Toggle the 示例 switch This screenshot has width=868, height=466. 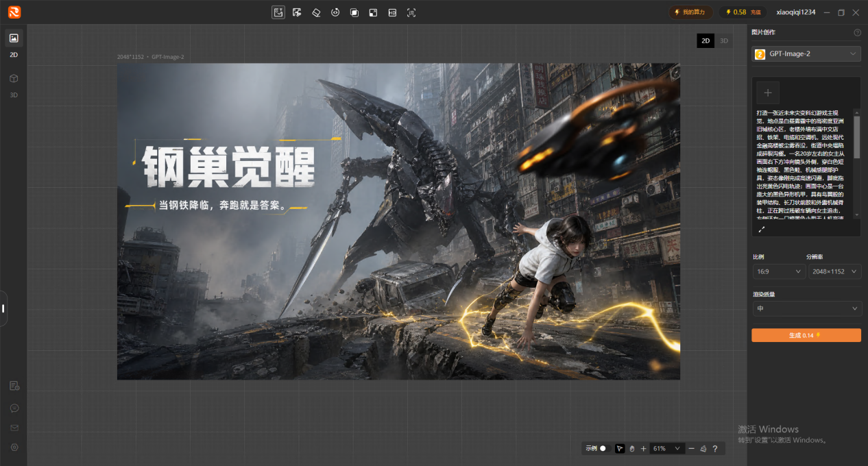pyautogui.click(x=603, y=448)
